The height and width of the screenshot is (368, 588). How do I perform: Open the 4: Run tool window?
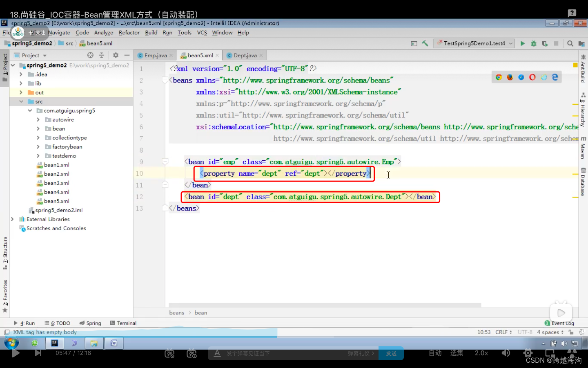[x=24, y=323]
